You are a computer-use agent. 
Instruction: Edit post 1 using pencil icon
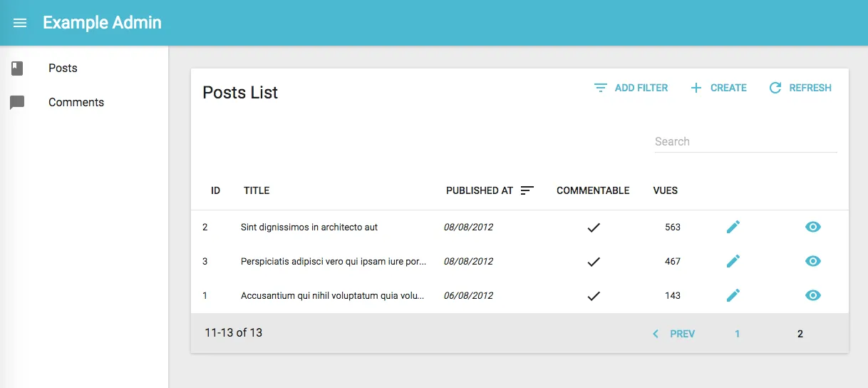(x=733, y=295)
